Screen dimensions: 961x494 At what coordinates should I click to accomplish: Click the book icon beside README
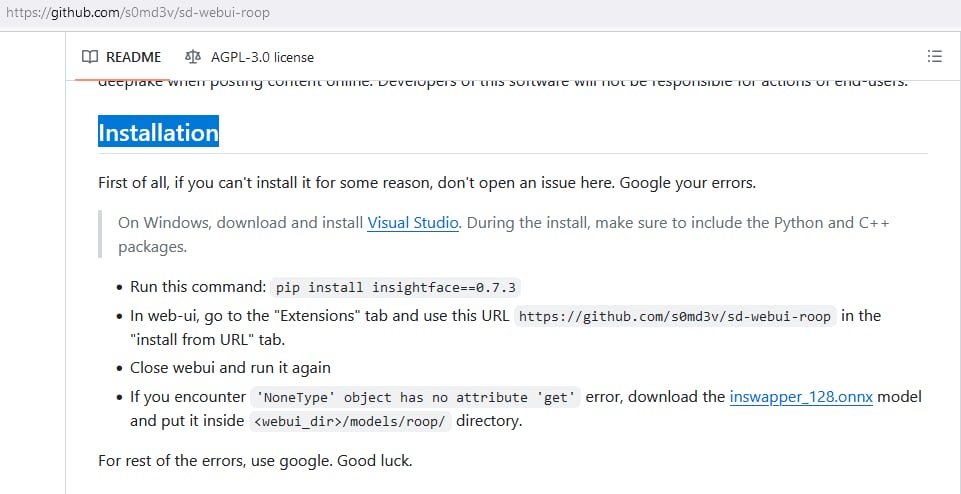pyautogui.click(x=90, y=57)
